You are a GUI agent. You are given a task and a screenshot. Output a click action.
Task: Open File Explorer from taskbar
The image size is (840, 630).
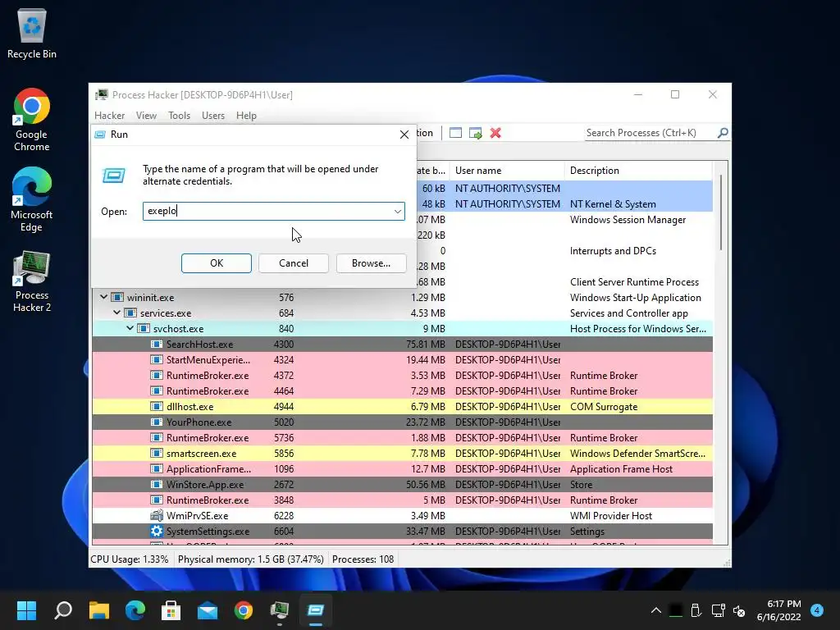[99, 610]
